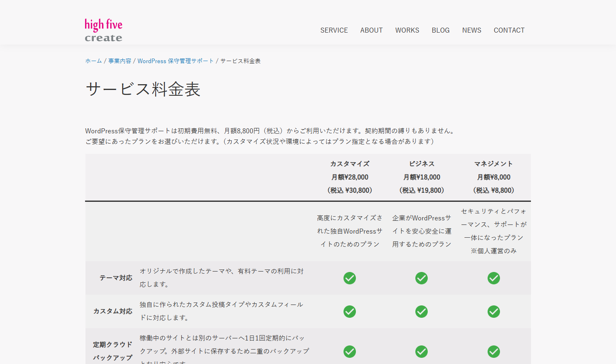
Task: Click the high five create logo
Action: (103, 29)
